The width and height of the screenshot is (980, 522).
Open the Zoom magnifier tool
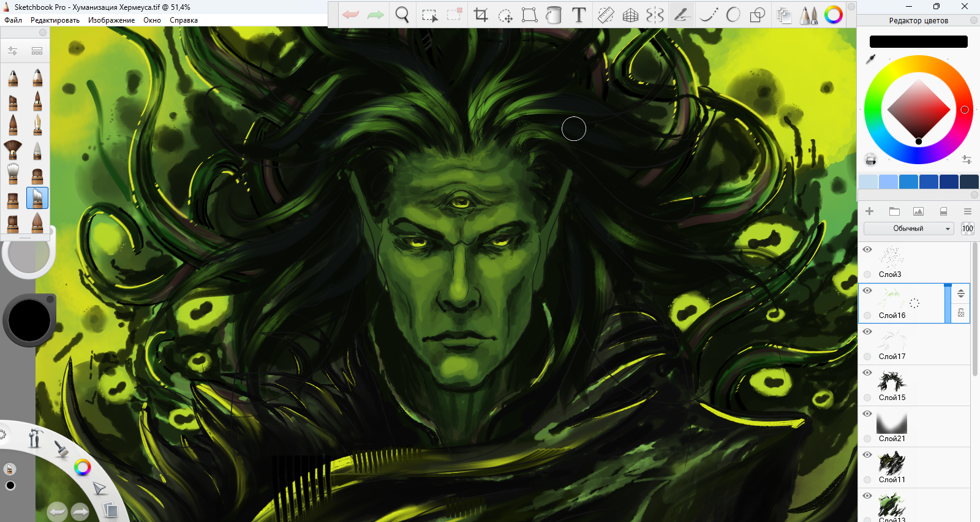(x=402, y=15)
